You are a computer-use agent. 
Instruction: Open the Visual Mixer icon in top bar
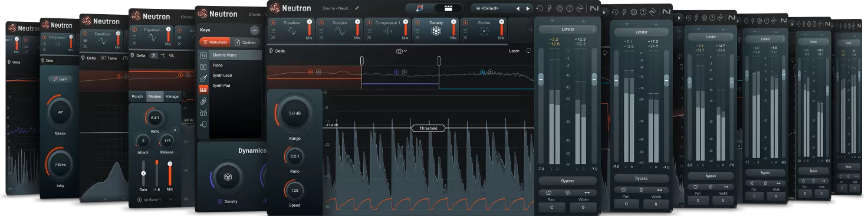click(x=419, y=8)
